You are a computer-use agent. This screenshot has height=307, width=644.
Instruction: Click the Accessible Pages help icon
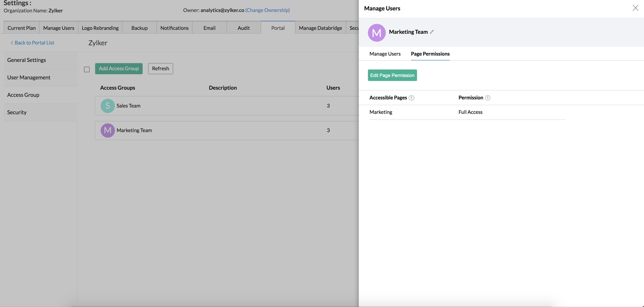coord(412,98)
